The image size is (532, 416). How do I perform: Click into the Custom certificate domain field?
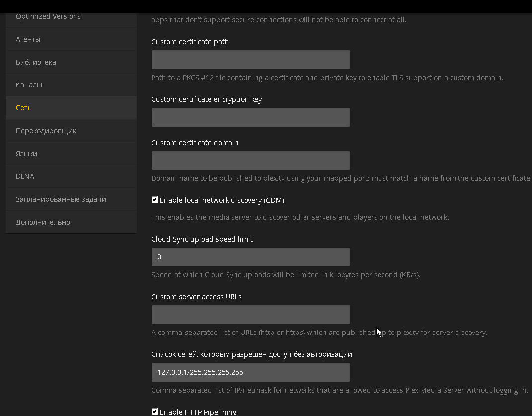tap(250, 161)
